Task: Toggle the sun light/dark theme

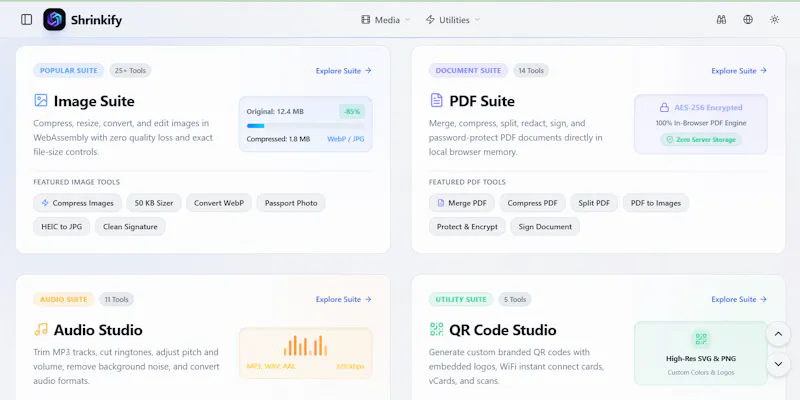Action: pos(774,19)
